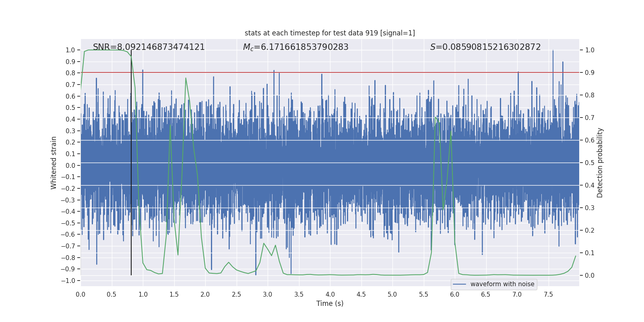Click the x-axis tick label 6.0
The width and height of the screenshot is (644, 322).
[x=455, y=294]
